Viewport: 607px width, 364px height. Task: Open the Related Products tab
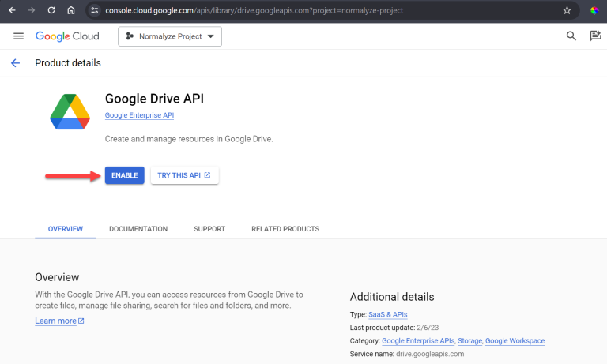285,229
